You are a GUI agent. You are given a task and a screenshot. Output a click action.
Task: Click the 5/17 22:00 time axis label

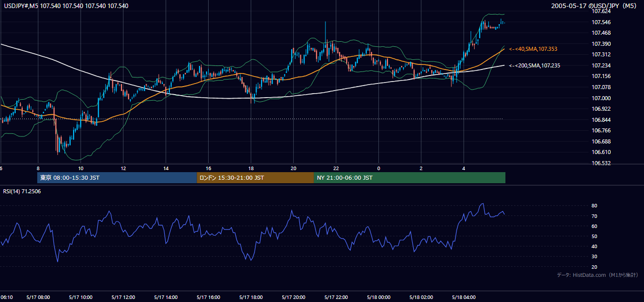pos(336,297)
